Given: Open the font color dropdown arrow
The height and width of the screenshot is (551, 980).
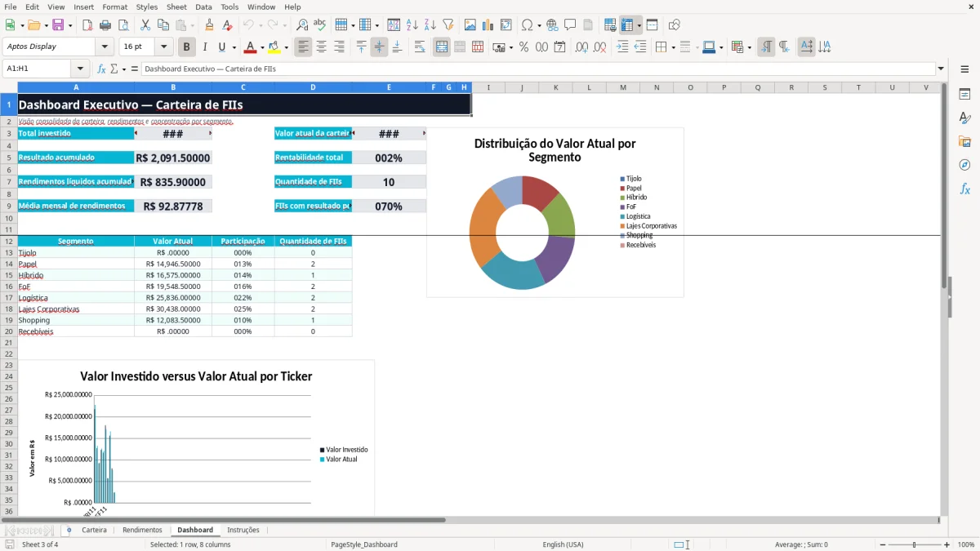Looking at the screenshot, I should point(262,47).
